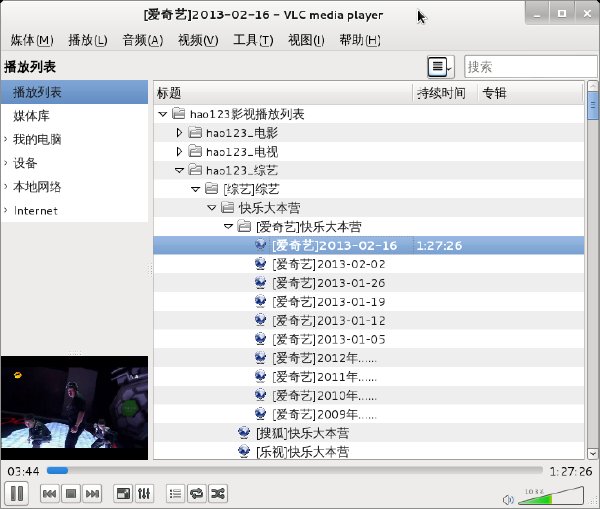Click the playback seek bar
The width and height of the screenshot is (600, 509).
tap(294, 470)
